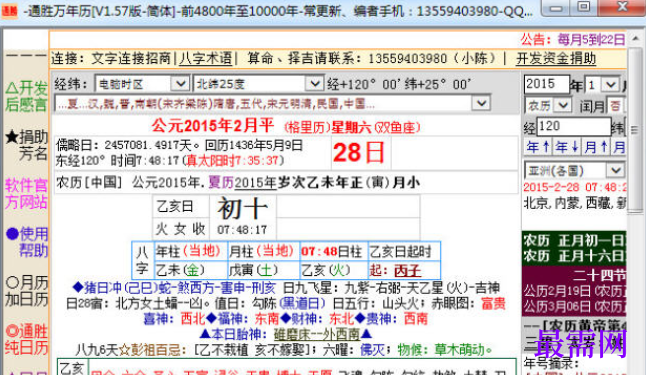Click the 公告 announcement marquee

pos(573,40)
